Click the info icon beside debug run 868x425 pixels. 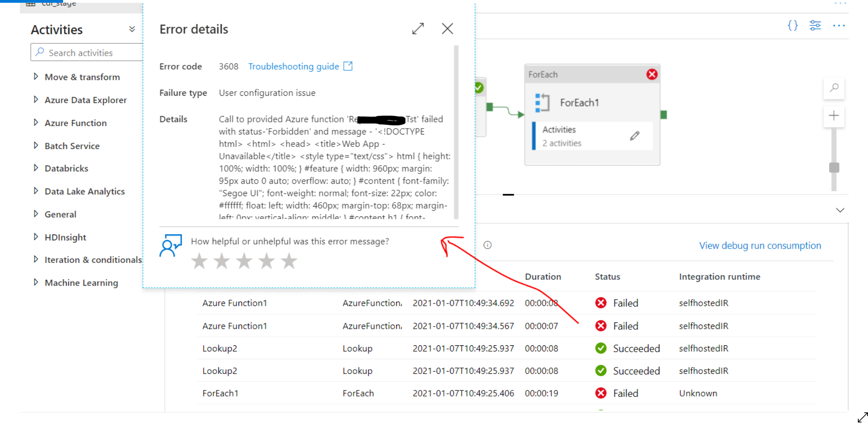click(x=487, y=245)
